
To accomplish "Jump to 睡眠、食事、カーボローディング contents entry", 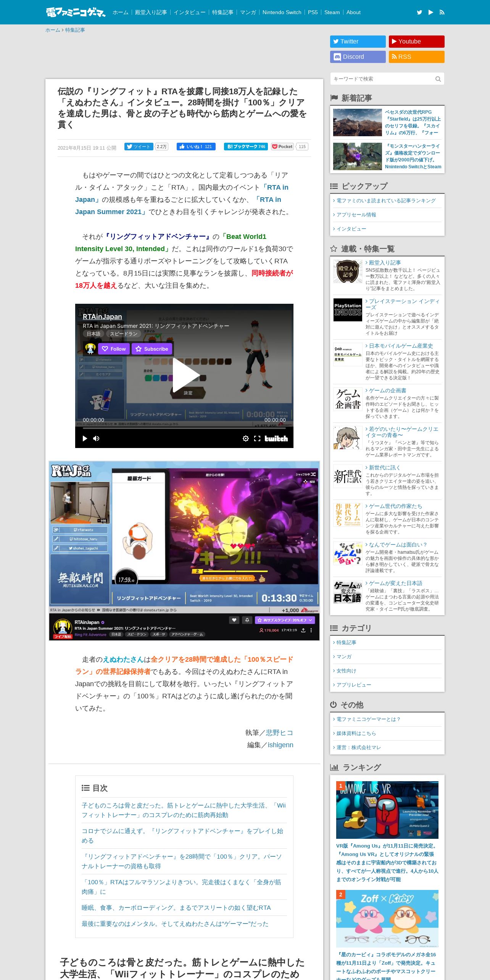I will click(176, 907).
